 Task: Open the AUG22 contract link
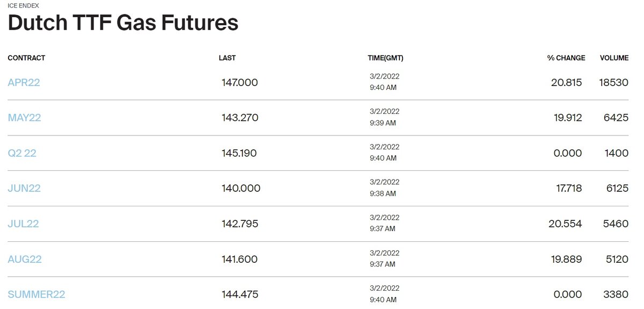25,260
